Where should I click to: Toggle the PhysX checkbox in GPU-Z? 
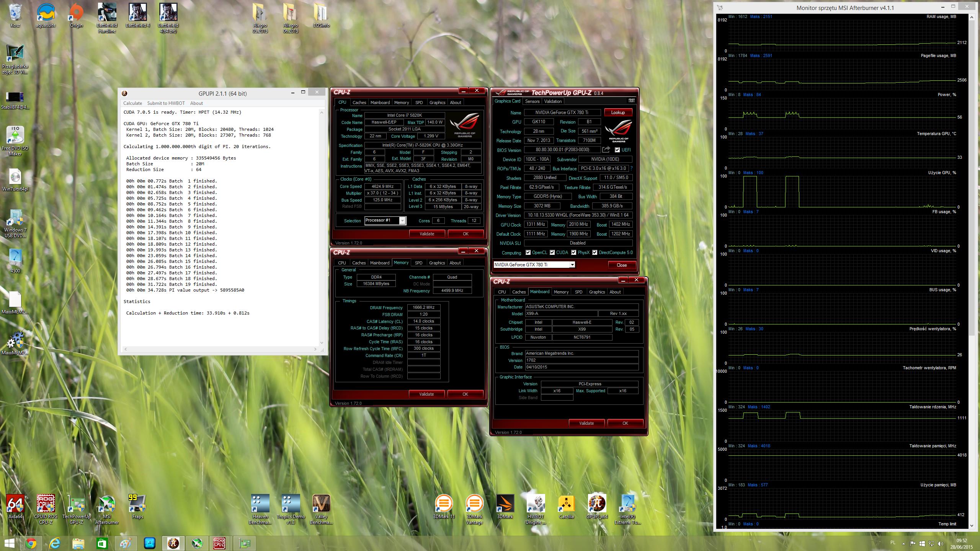pyautogui.click(x=574, y=253)
